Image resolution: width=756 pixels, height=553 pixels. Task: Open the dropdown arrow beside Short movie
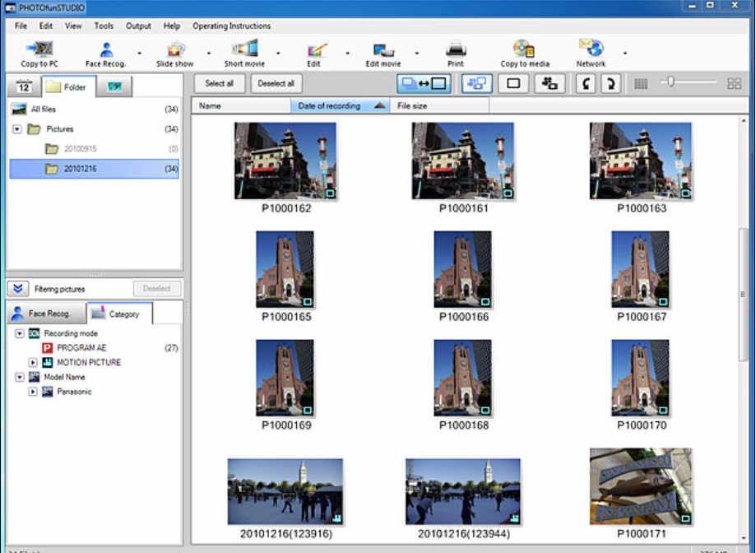point(278,53)
